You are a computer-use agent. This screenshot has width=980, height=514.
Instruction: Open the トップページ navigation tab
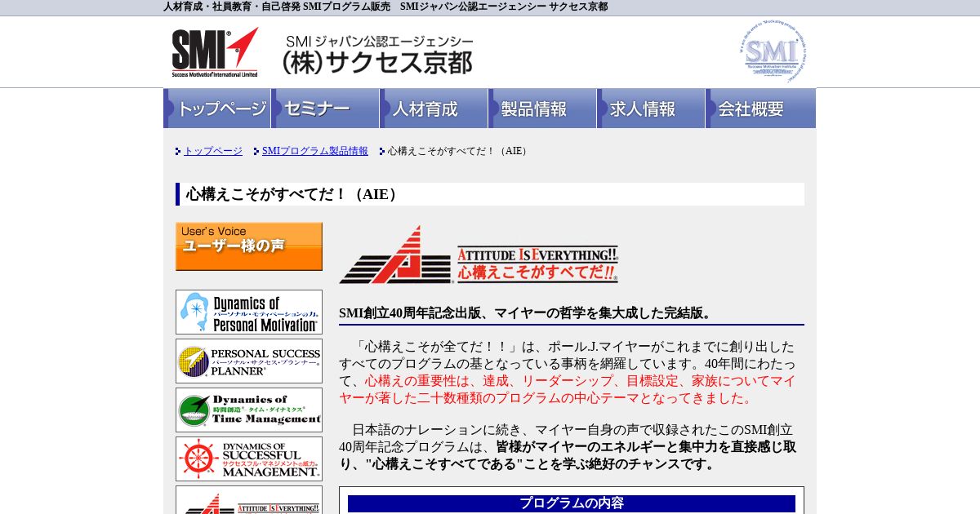(217, 109)
